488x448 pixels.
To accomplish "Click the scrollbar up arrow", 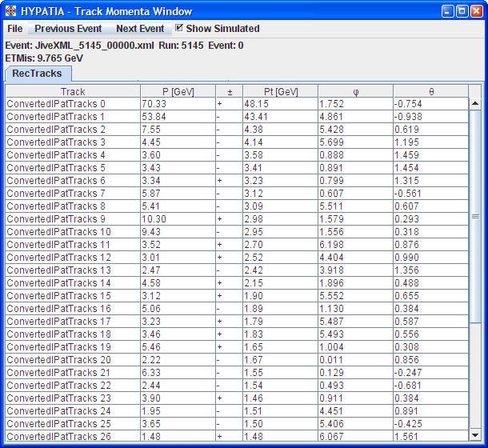I will point(475,103).
